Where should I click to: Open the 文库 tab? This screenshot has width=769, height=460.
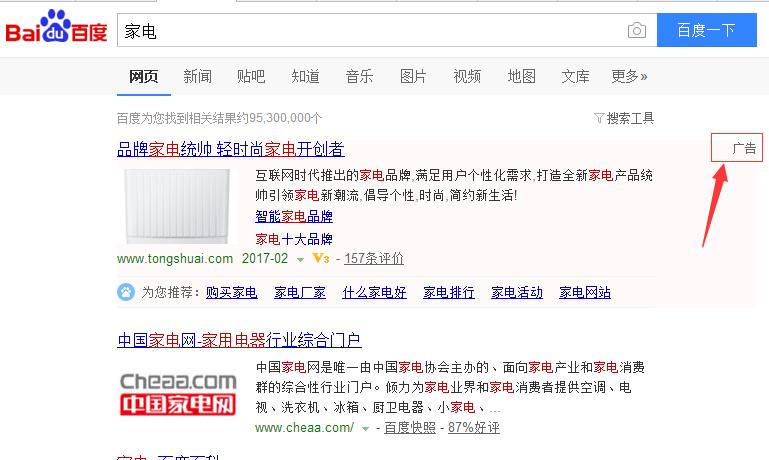coord(575,76)
